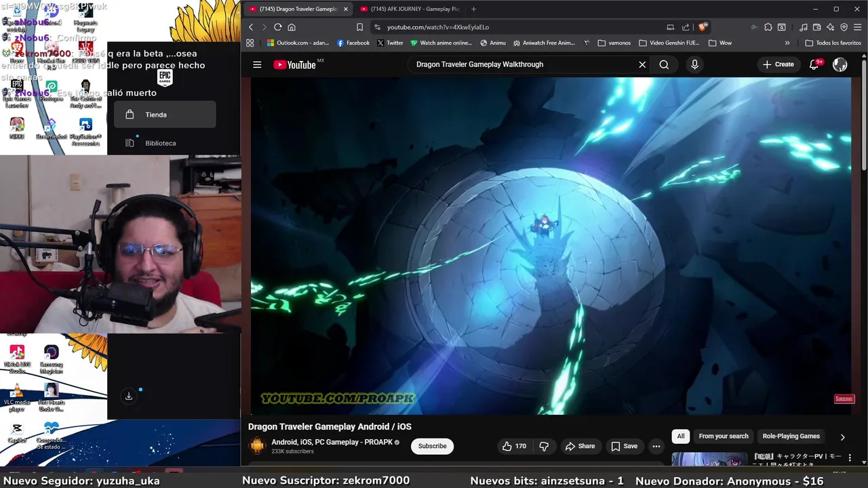Open Samsung Magician desktop shortcut
Image resolution: width=868 pixels, height=488 pixels.
(52, 359)
